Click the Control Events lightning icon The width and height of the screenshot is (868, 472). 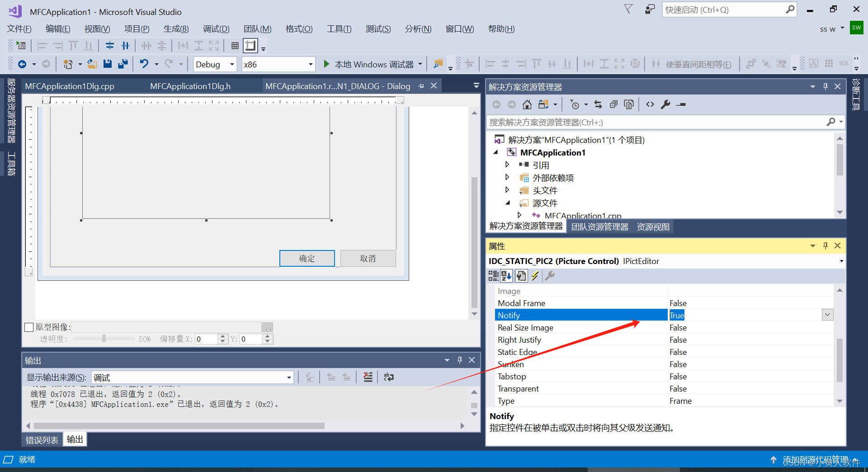click(535, 275)
